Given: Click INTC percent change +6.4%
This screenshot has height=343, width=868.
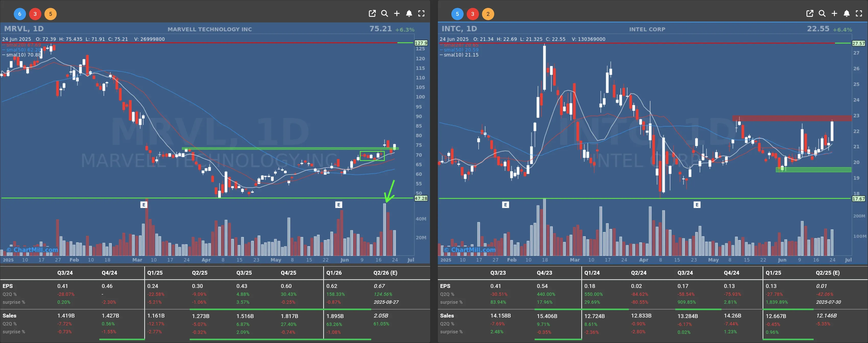Looking at the screenshot, I should pyautogui.click(x=842, y=30).
